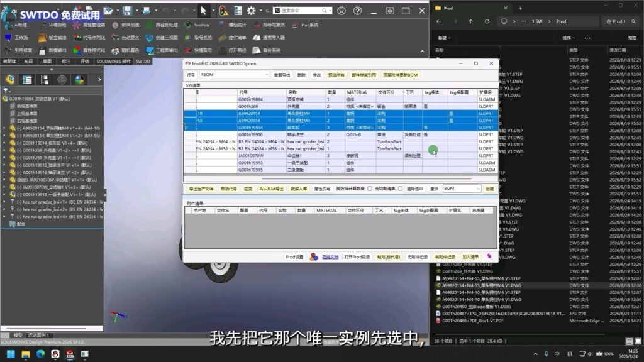
Task: Click the 创建三视图 tool
Action: pyautogui.click(x=162, y=38)
